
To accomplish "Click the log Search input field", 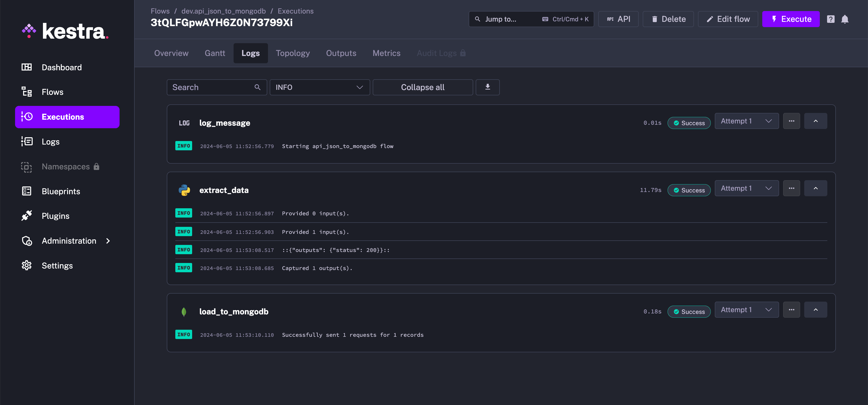I will (217, 87).
